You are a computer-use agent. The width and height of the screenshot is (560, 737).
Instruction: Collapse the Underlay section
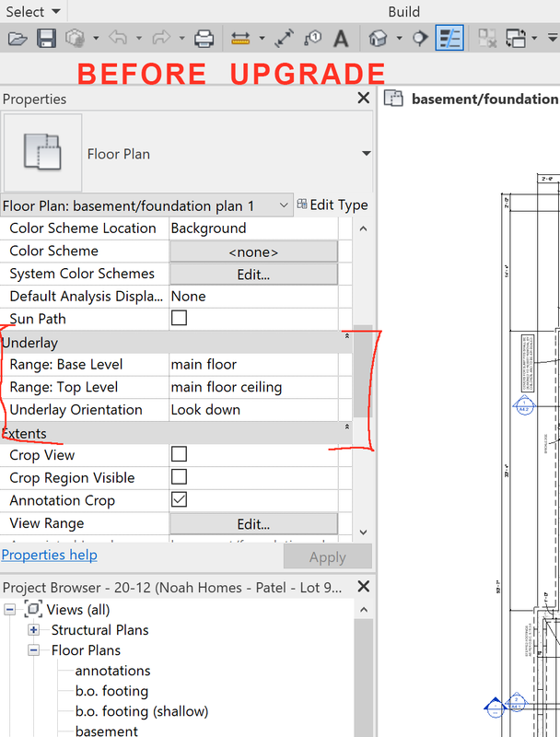347,336
